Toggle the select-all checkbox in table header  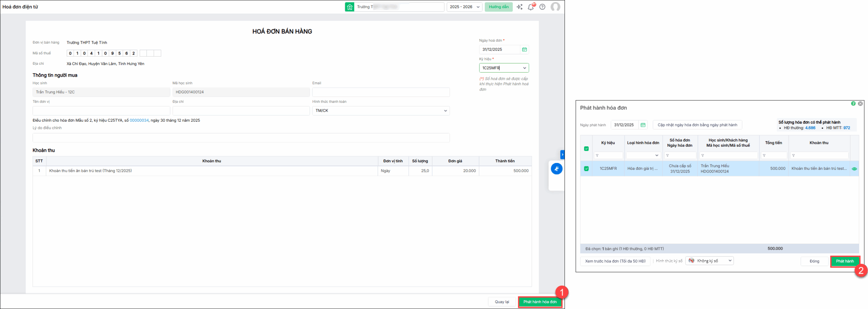click(x=586, y=149)
